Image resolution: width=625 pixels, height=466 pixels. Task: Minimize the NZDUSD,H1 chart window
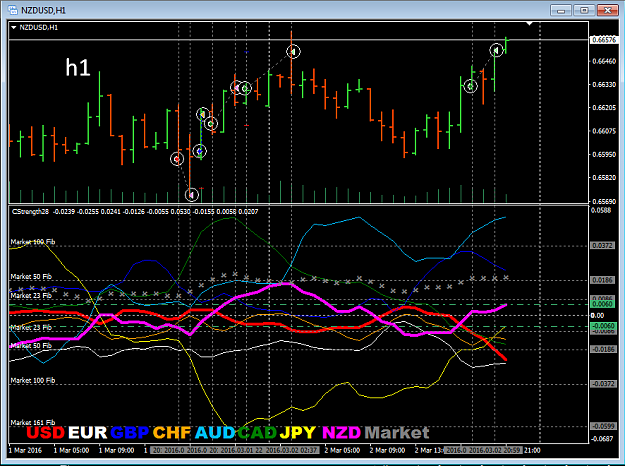[x=560, y=10]
